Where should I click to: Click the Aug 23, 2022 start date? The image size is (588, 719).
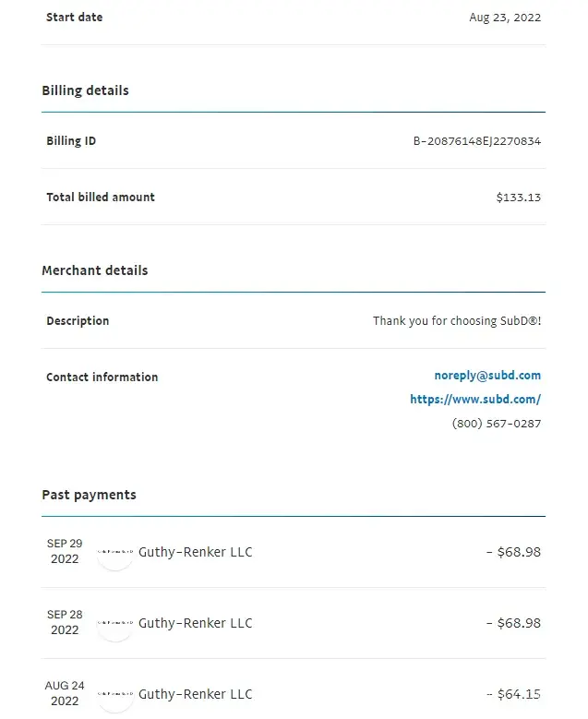pyautogui.click(x=505, y=18)
